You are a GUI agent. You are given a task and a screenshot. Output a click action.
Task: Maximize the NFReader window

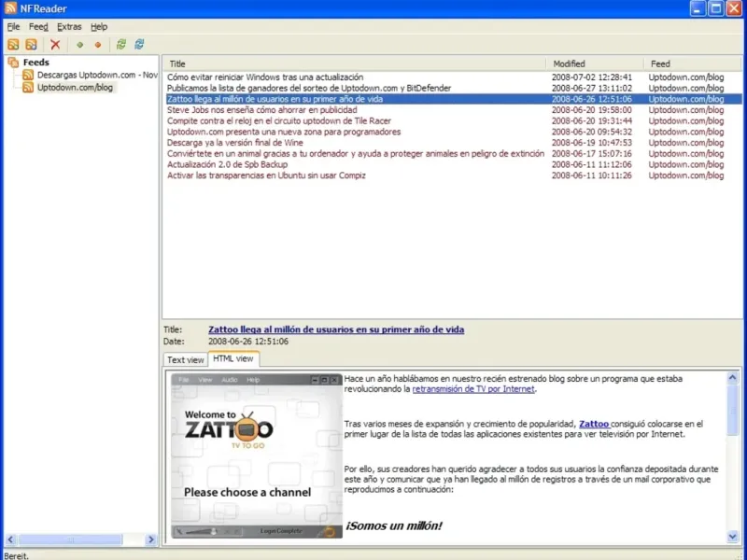(715, 8)
